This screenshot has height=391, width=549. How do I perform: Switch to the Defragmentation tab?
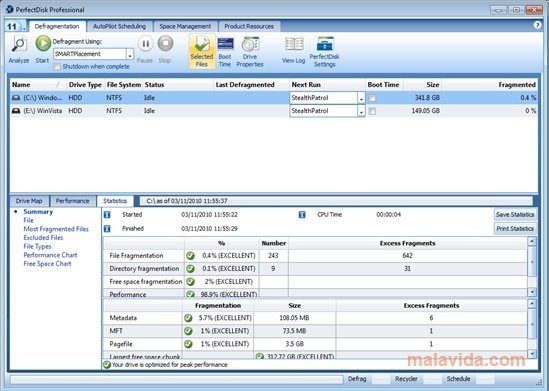tap(57, 26)
